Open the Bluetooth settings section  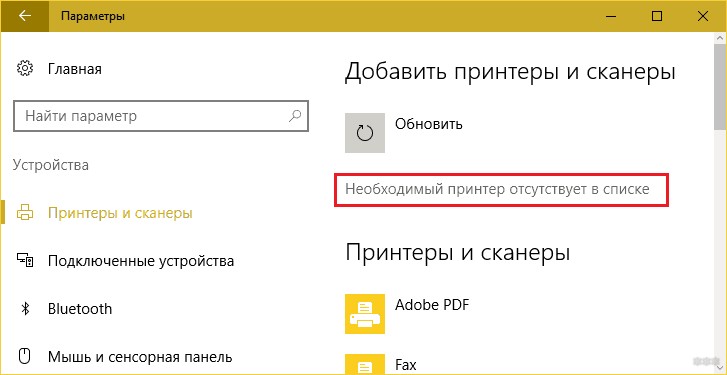[x=80, y=309]
